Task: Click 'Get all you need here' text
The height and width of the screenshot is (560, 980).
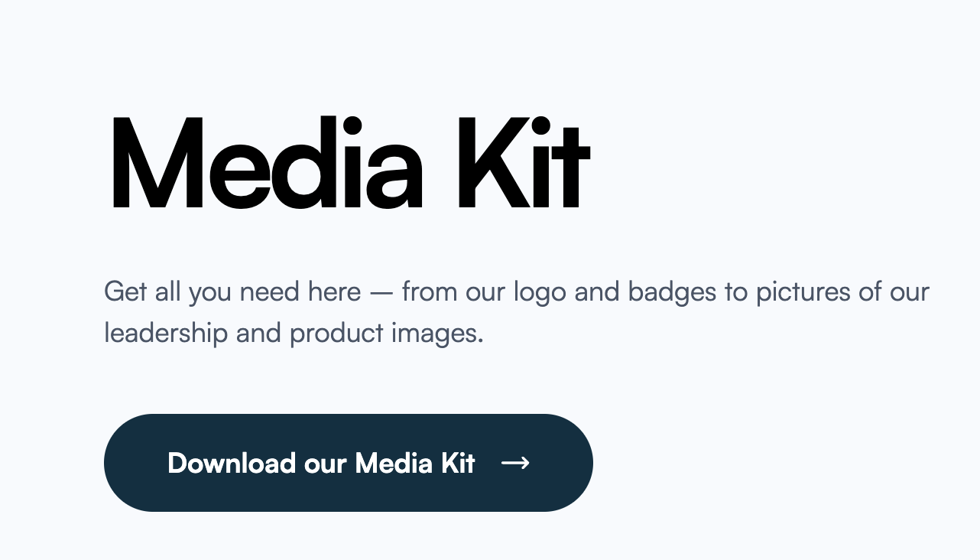Action: tap(232, 292)
